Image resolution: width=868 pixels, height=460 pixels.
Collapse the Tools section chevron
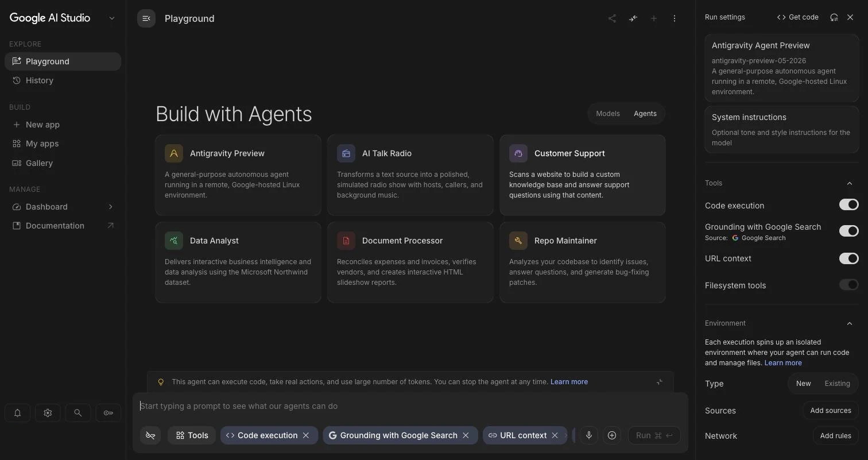point(850,183)
